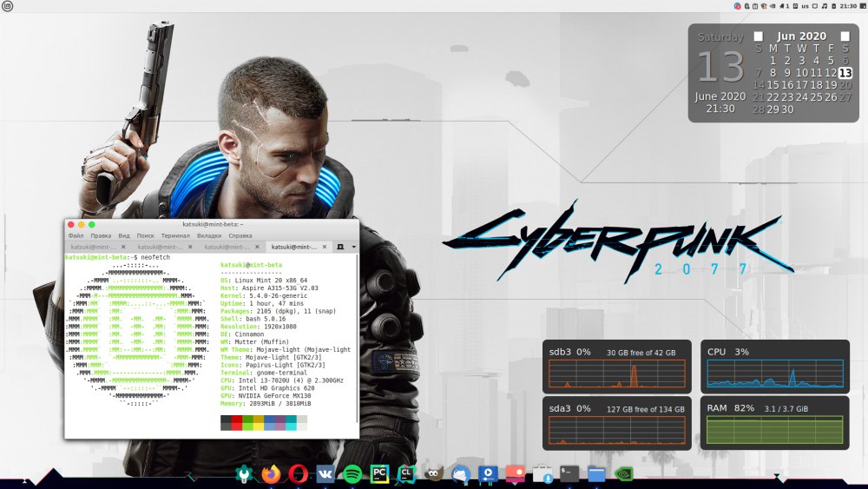The height and width of the screenshot is (489, 868).
Task: Open the VK app in dock
Action: click(x=325, y=474)
